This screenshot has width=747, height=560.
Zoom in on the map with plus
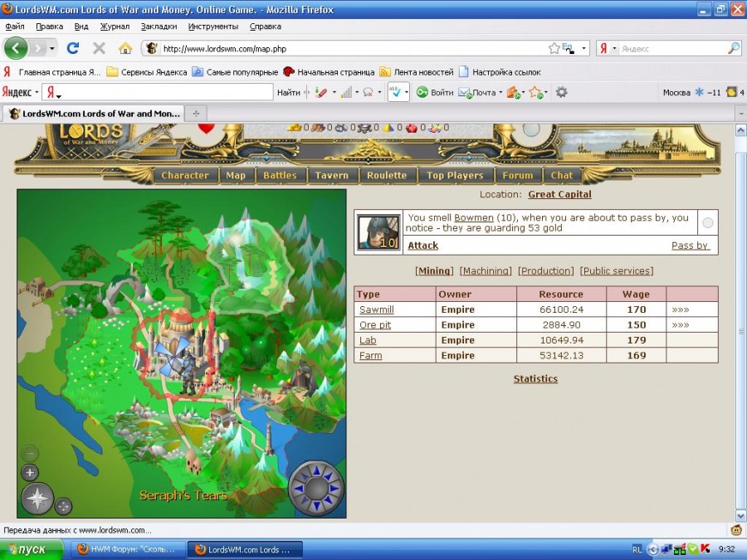[x=30, y=472]
